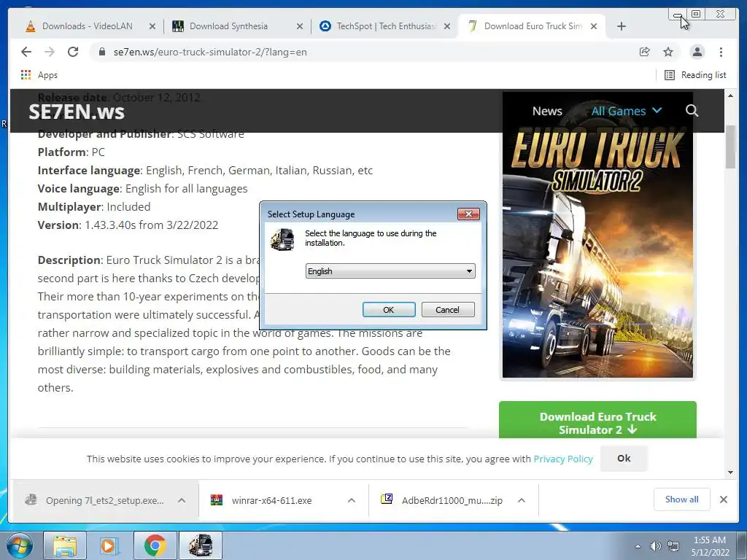Click the Euro Truck Simulator 2 cover image
747x560 pixels.
coord(597,235)
